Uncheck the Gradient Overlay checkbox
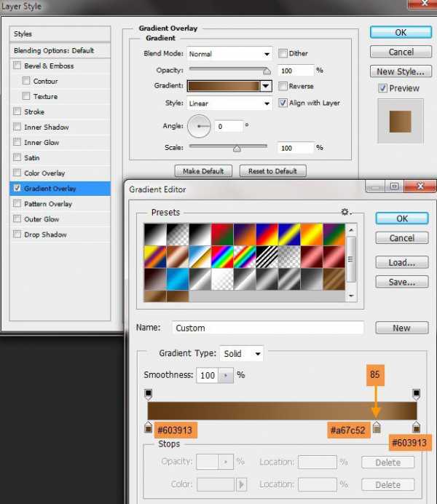Image resolution: width=437 pixels, height=504 pixels. point(17,189)
